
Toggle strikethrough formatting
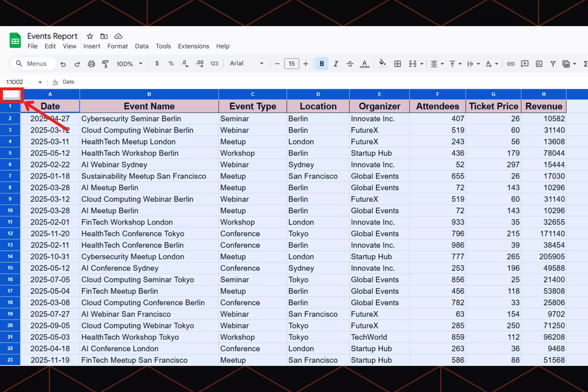pyautogui.click(x=350, y=64)
